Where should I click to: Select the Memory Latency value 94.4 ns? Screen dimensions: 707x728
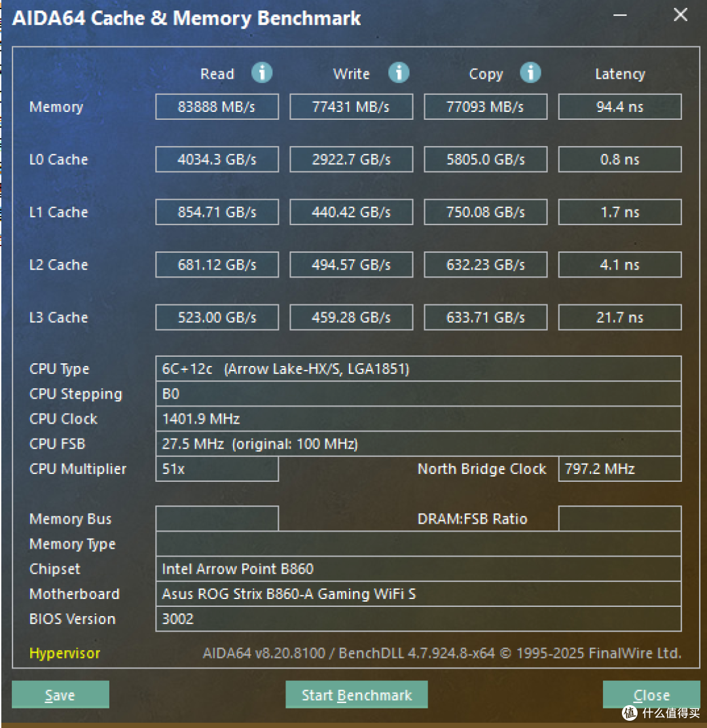coord(620,107)
